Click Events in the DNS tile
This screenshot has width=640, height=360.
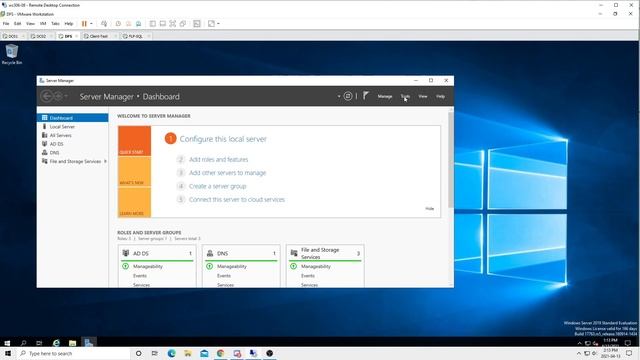coord(224,276)
